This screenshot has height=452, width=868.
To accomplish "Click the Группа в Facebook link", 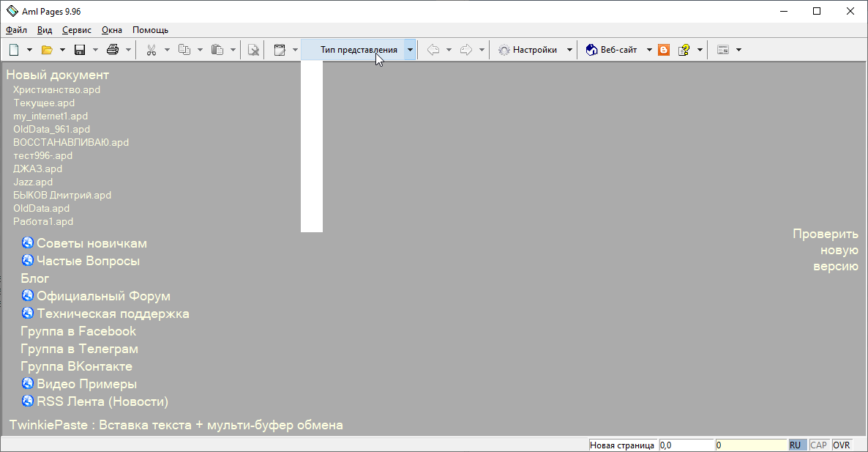I will click(78, 331).
